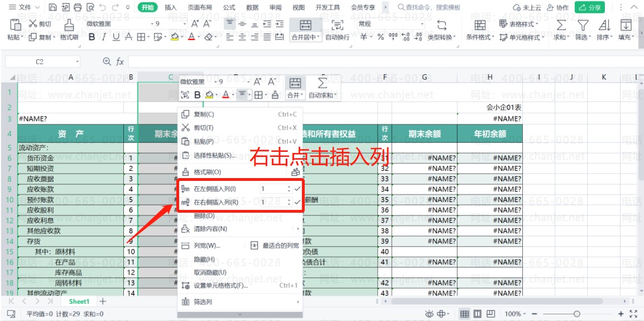
Task: Click the 剪切 (Cut) scissors in ribbon
Action: pos(33,24)
